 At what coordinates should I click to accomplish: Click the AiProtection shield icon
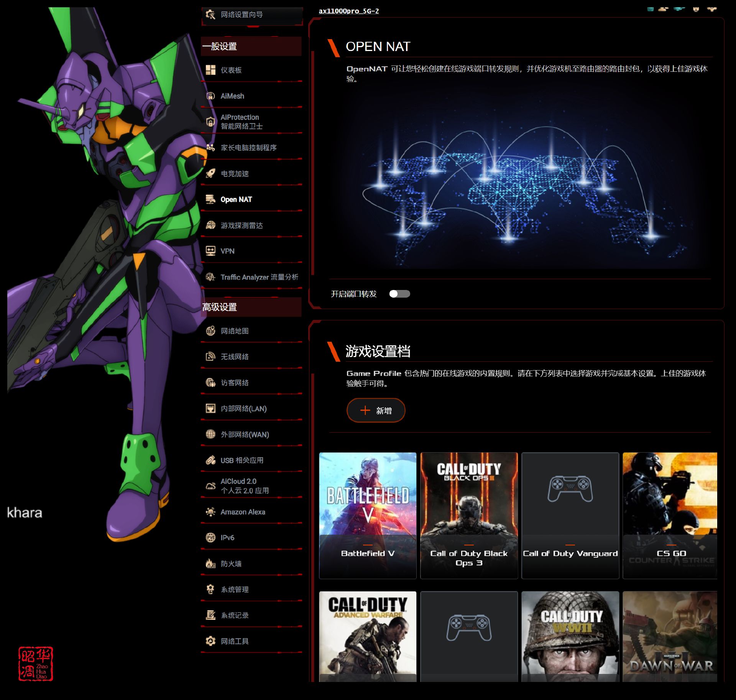(210, 122)
